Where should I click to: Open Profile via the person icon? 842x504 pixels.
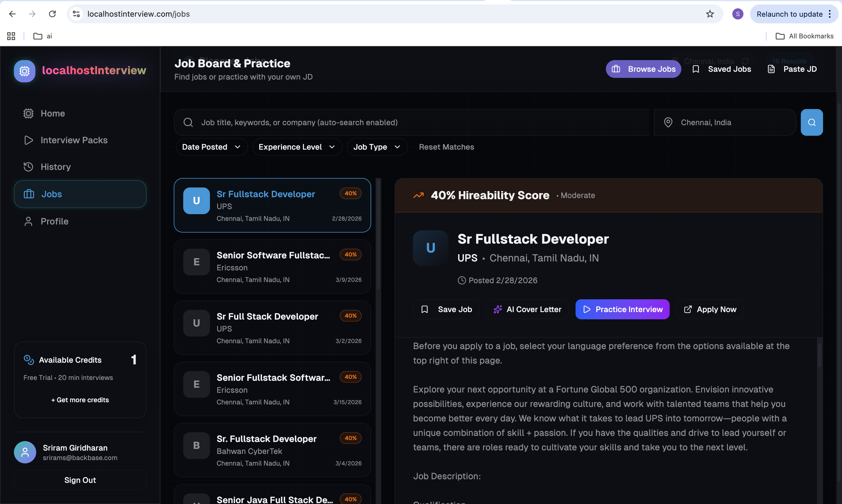pos(28,221)
